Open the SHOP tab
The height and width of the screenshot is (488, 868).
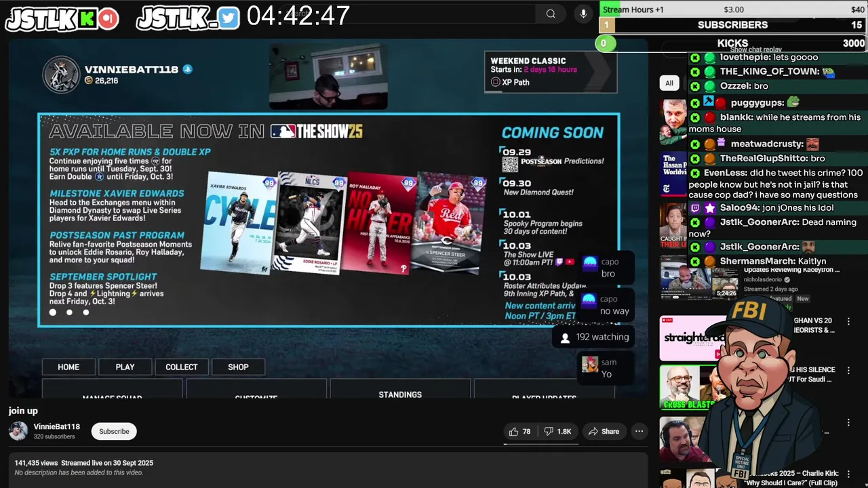point(238,367)
